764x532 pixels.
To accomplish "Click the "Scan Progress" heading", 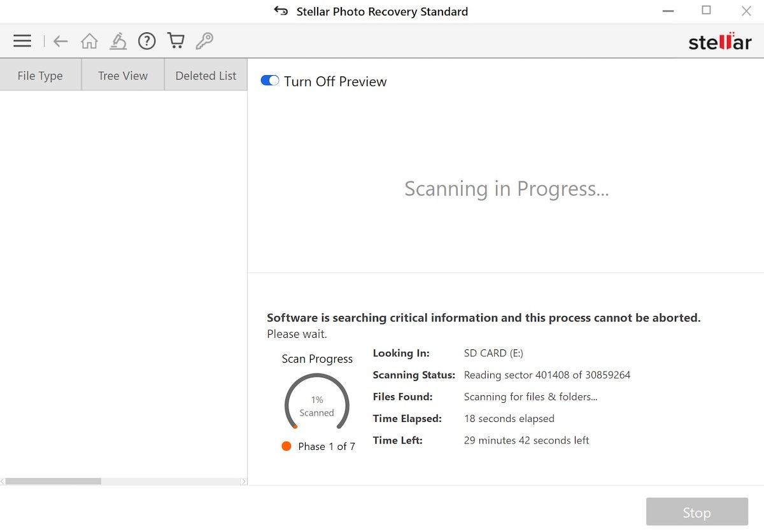I will click(x=317, y=359).
